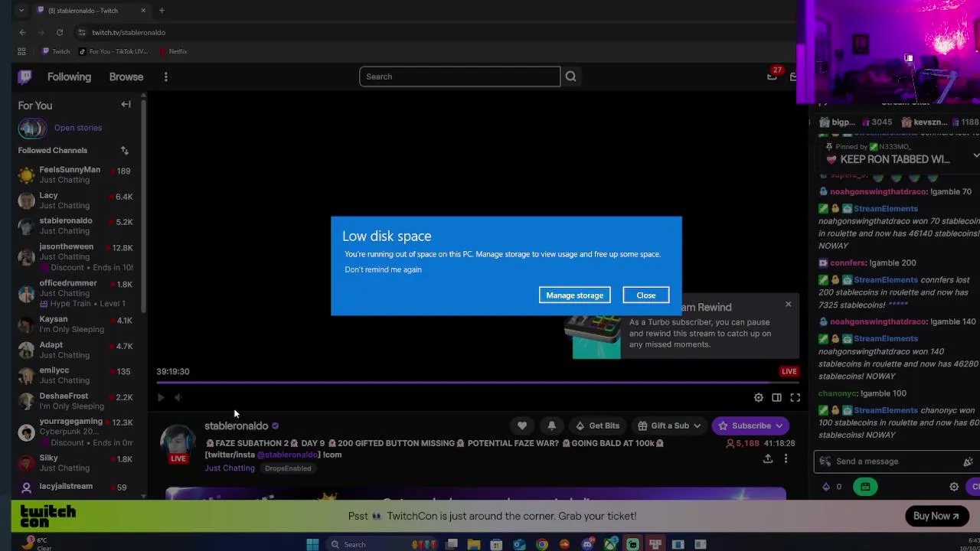Open stories link in sidebar

[78, 128]
